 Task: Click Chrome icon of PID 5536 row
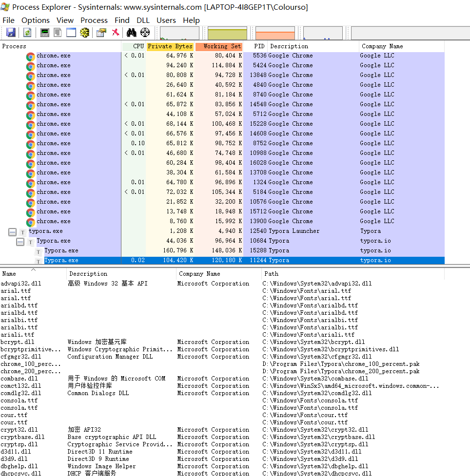coord(30,57)
